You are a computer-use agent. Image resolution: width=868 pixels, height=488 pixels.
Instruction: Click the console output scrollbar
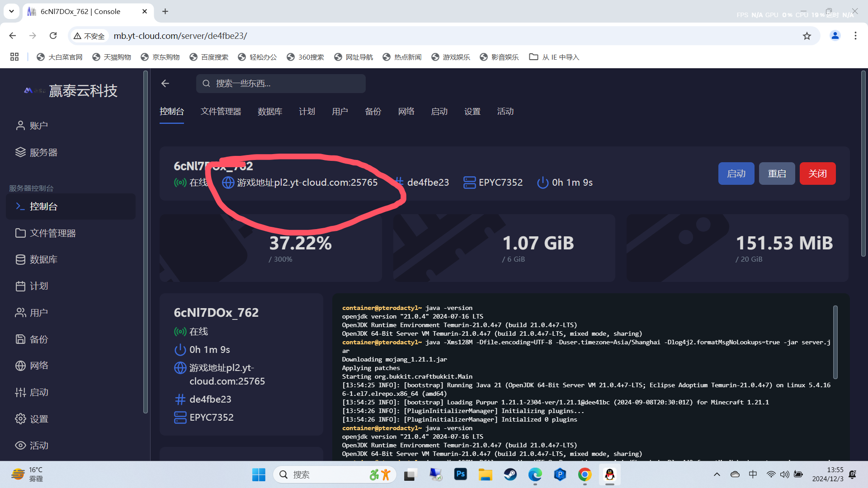tap(835, 342)
